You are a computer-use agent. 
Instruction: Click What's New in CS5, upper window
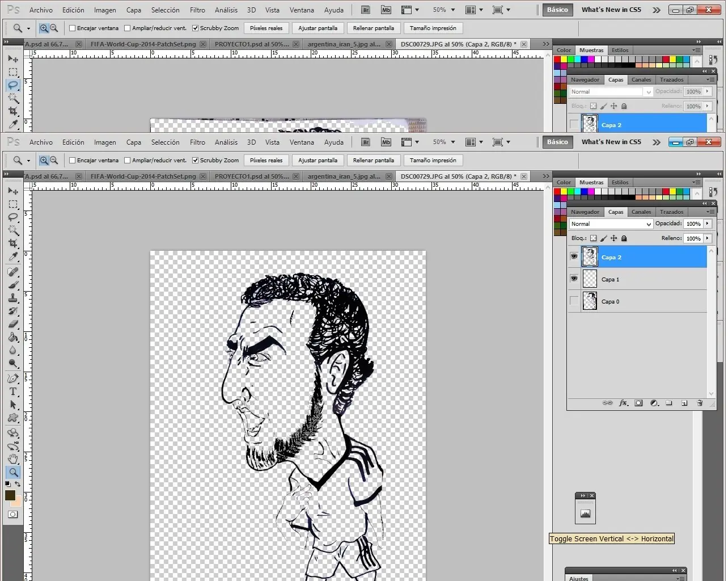click(x=611, y=10)
